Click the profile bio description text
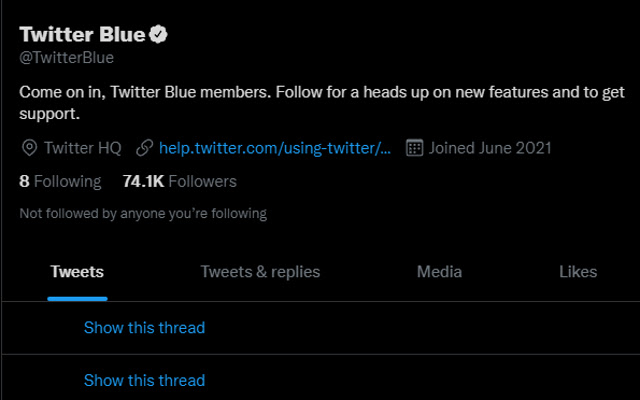This screenshot has height=400, width=640. [322, 103]
